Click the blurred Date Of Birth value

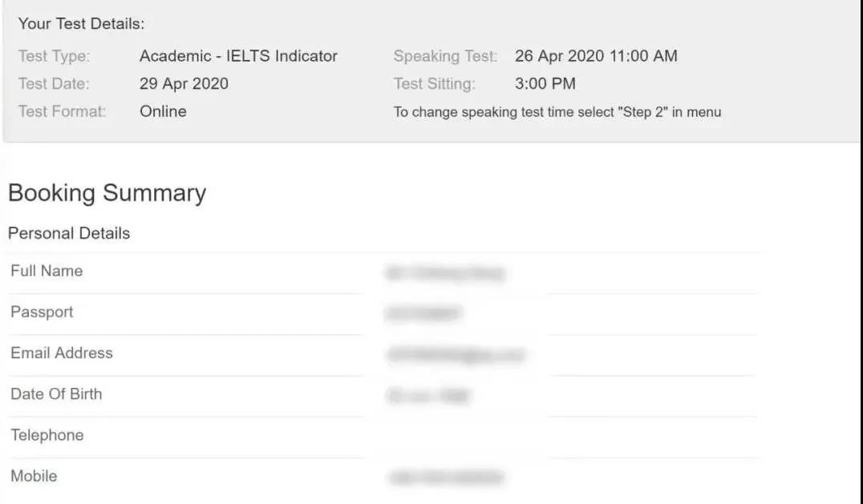(x=428, y=396)
